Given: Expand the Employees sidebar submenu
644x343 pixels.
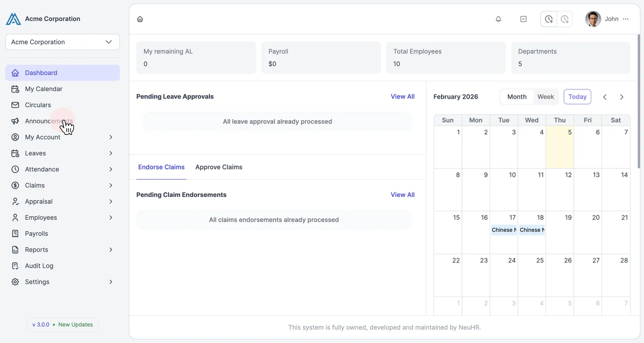Looking at the screenshot, I should 63,218.
